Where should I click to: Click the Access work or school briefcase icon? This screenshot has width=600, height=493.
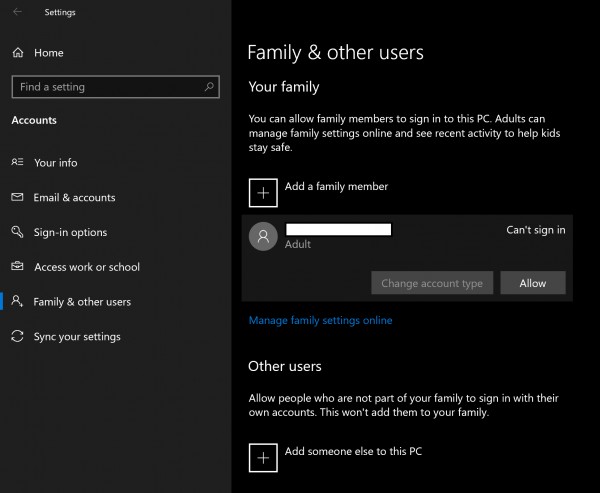[17, 266]
